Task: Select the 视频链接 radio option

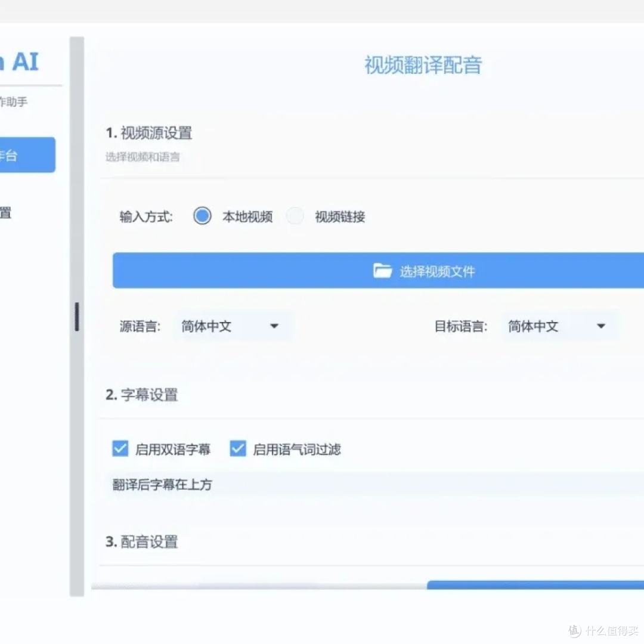Action: tap(295, 216)
